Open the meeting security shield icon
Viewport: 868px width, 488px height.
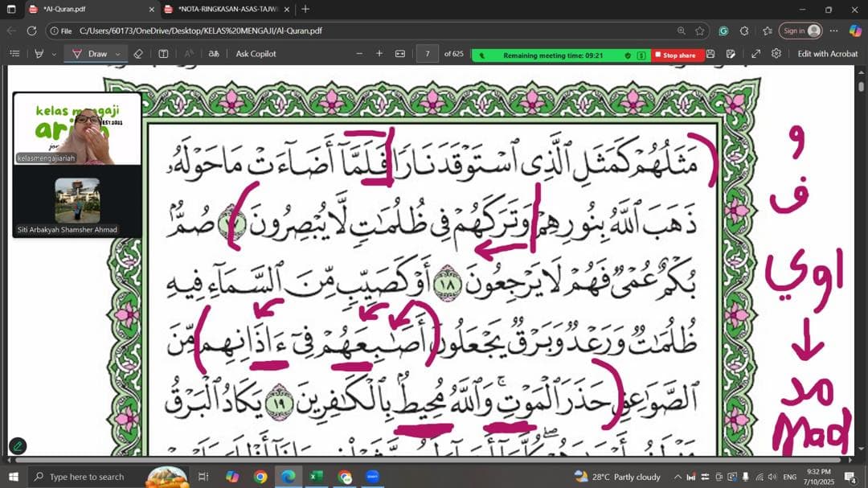pos(628,55)
